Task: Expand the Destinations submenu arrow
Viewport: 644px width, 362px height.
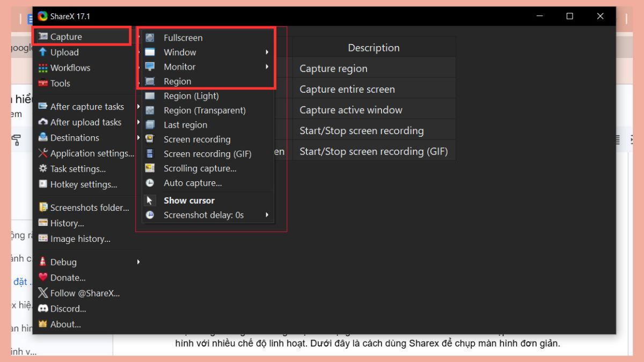Action: click(x=138, y=138)
